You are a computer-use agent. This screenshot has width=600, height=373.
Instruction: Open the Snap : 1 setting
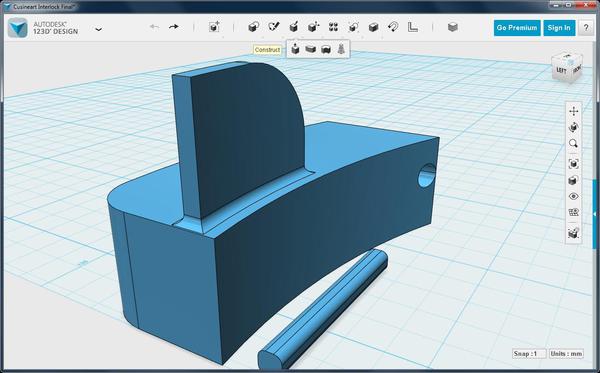click(529, 353)
